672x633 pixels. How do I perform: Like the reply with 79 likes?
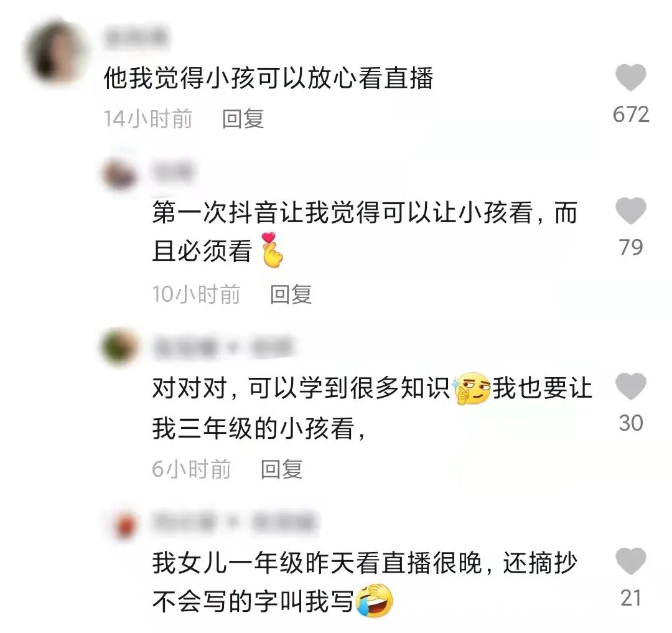tap(630, 211)
